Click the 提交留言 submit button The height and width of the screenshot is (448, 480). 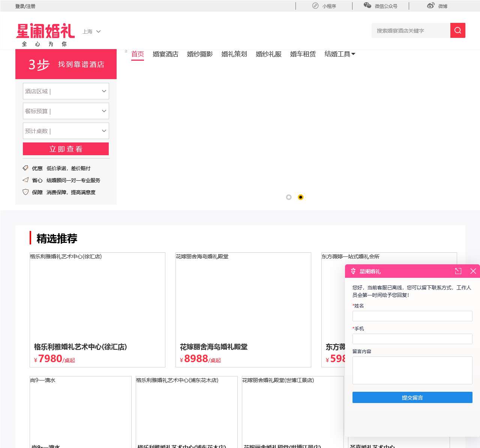[x=412, y=397]
